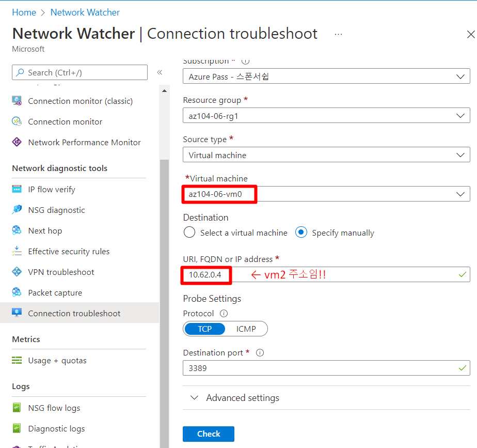Image resolution: width=477 pixels, height=448 pixels.
Task: Open the ellipsis more options menu
Action: (x=338, y=35)
